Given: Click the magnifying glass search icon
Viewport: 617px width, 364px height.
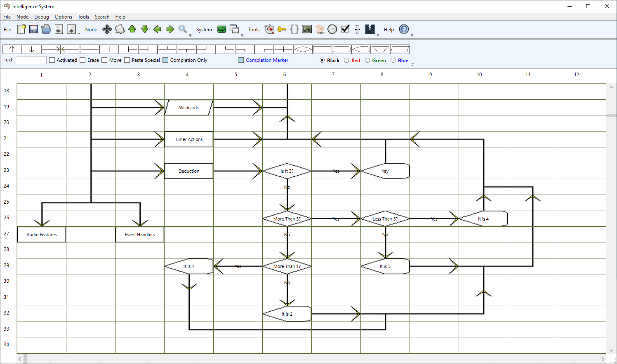Looking at the screenshot, I should [183, 29].
